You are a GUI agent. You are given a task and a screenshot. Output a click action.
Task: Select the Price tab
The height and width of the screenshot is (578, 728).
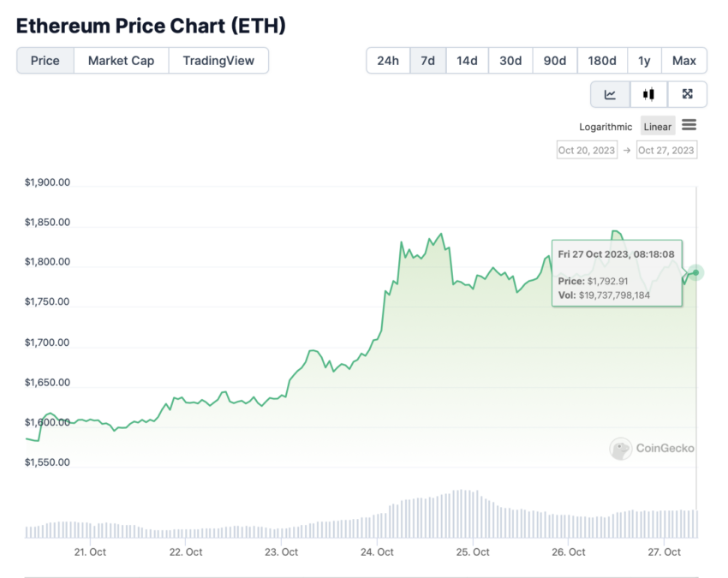point(45,60)
